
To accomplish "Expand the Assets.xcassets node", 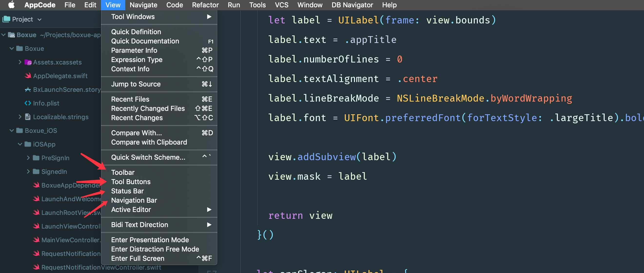I will 20,62.
